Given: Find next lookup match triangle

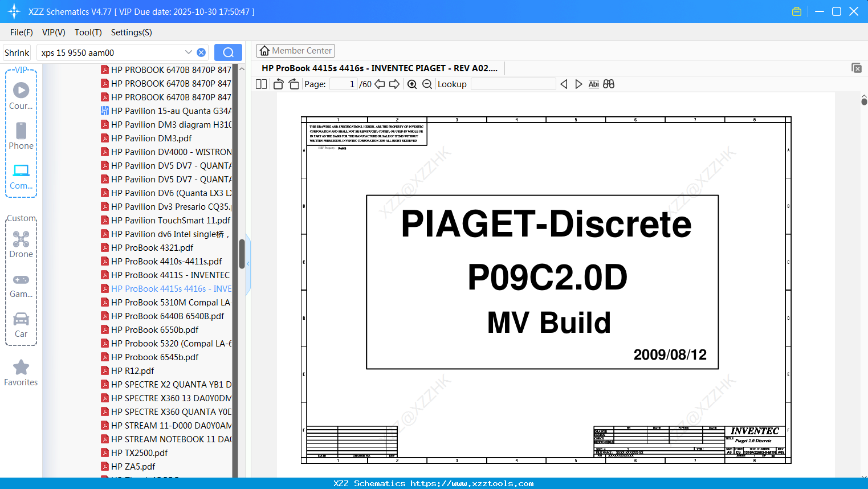Looking at the screenshot, I should (578, 84).
